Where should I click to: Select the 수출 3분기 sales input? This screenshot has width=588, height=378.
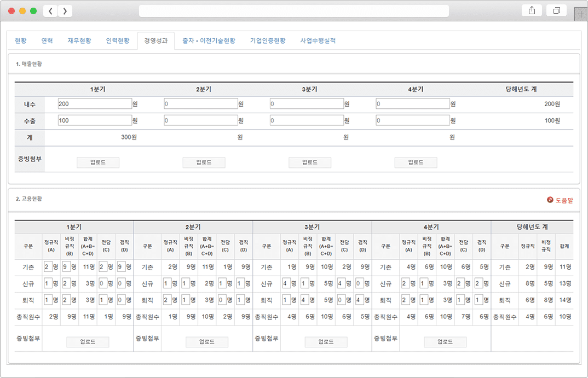click(x=307, y=120)
